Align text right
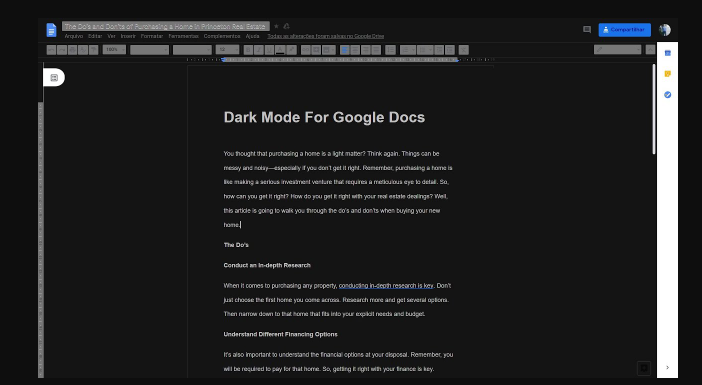 (366, 50)
